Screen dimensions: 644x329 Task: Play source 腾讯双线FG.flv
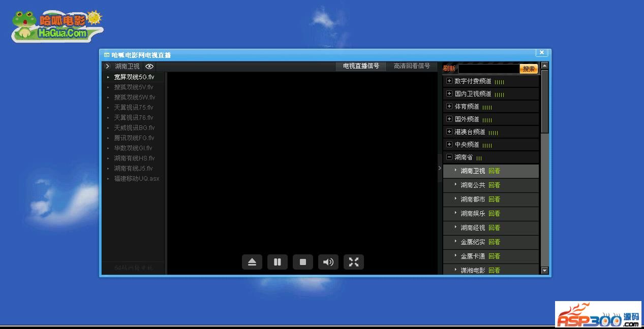134,138
